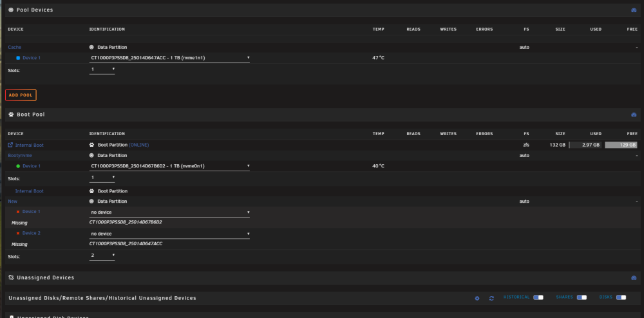Open 'no device' dropdown for Device 2

tap(169, 234)
